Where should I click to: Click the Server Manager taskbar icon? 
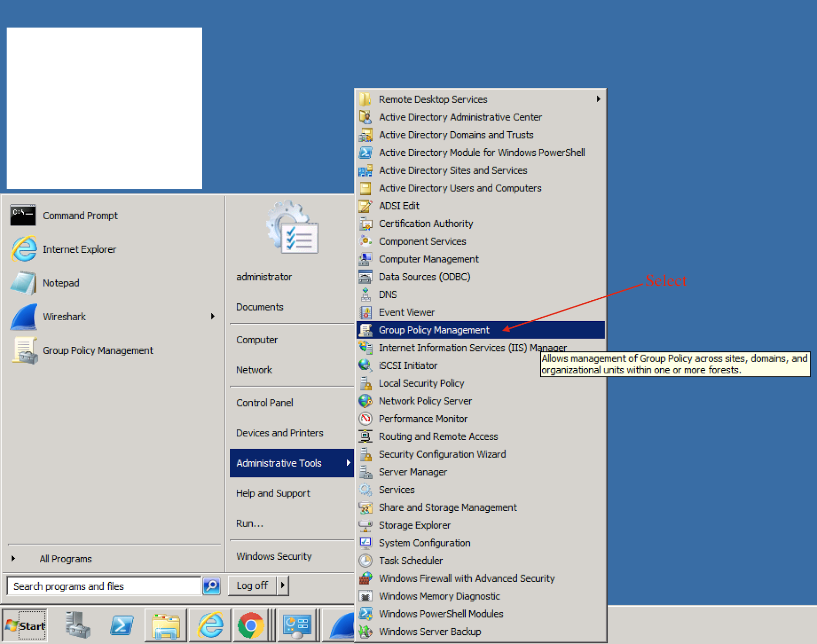(78, 625)
